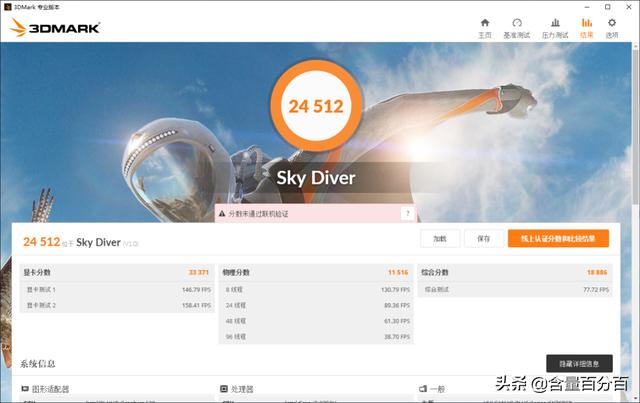The width and height of the screenshot is (640, 403).
Task: Click the 隐藏详细信息 hide details button
Action: [579, 363]
